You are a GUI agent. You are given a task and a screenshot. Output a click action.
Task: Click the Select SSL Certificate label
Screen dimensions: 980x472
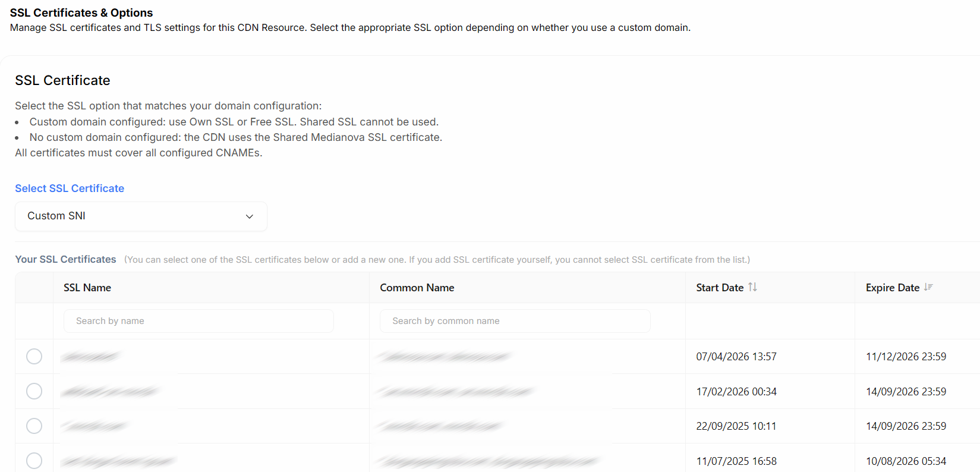pos(70,188)
